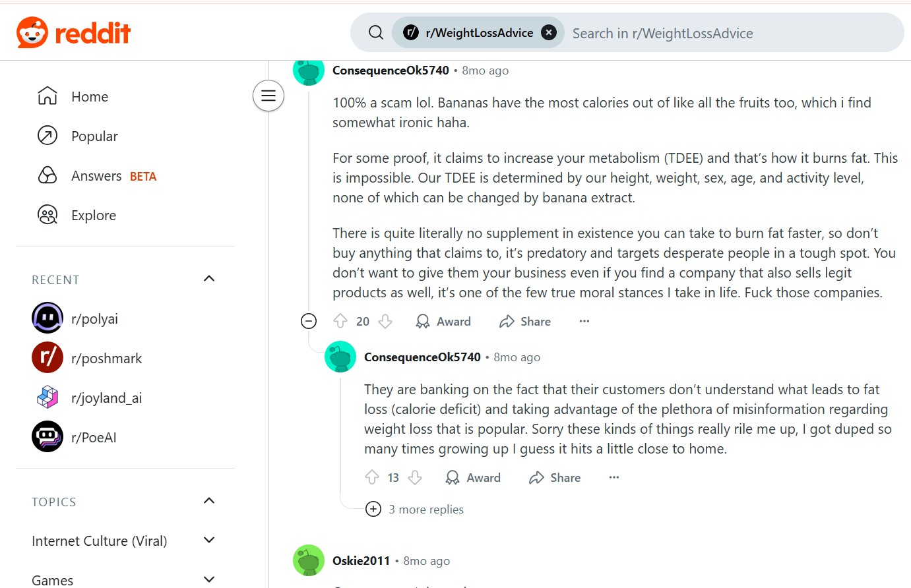Click the search input field
Viewport: 911px width, 588px height.
726,33
